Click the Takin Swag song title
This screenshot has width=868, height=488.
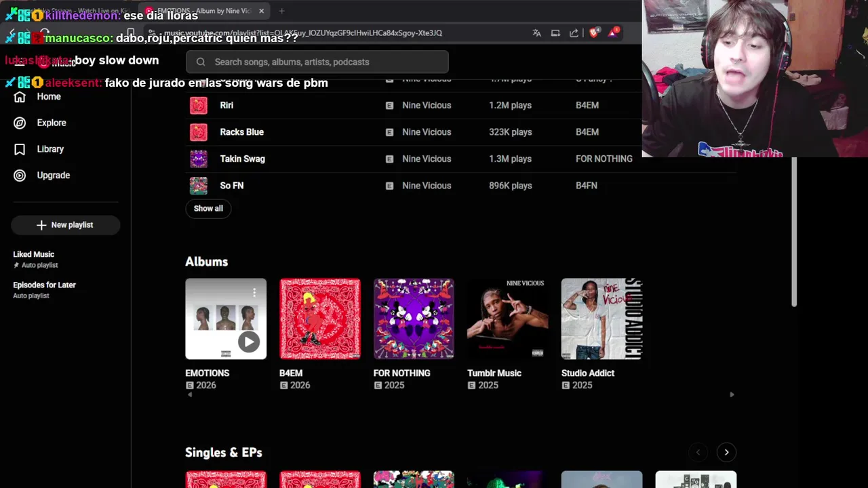[x=242, y=159]
